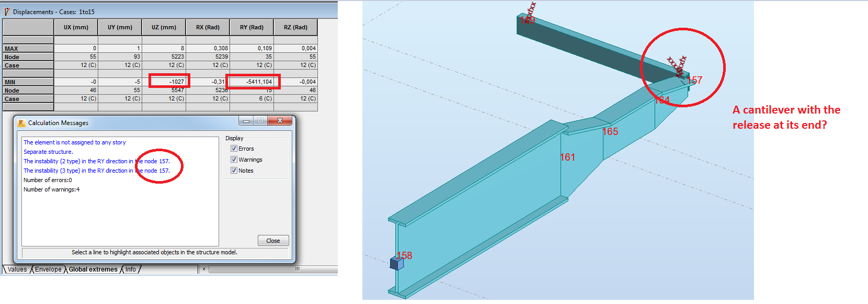Click the release symbol at node 157
This screenshot has height=304, width=868.
click(678, 66)
